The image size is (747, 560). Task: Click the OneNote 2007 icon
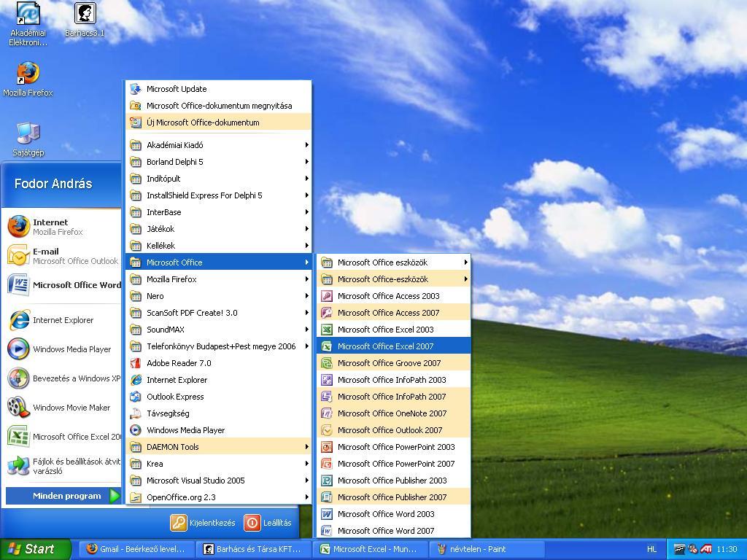coord(327,413)
